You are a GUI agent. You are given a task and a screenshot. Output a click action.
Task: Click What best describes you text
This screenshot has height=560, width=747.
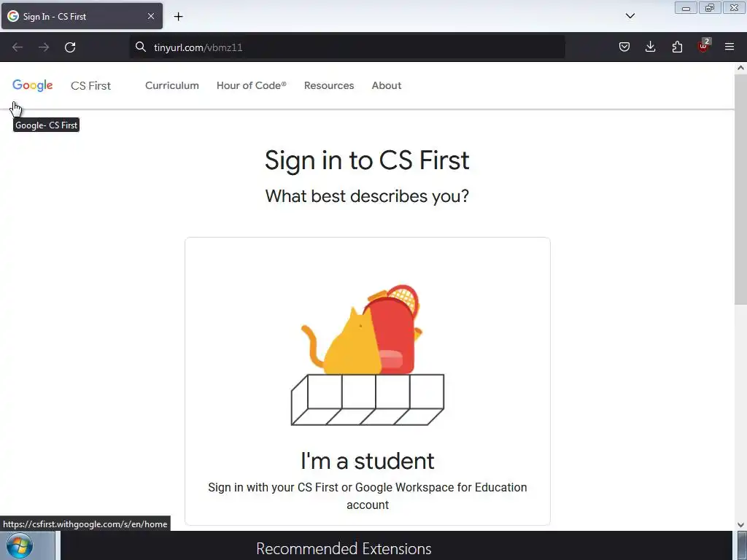pyautogui.click(x=367, y=196)
